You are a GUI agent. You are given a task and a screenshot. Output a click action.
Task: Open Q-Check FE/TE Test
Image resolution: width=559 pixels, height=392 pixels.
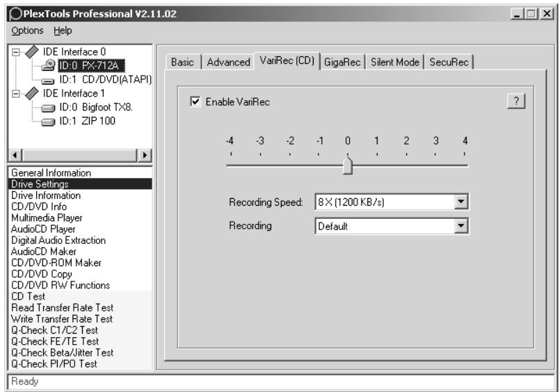pyautogui.click(x=80, y=341)
